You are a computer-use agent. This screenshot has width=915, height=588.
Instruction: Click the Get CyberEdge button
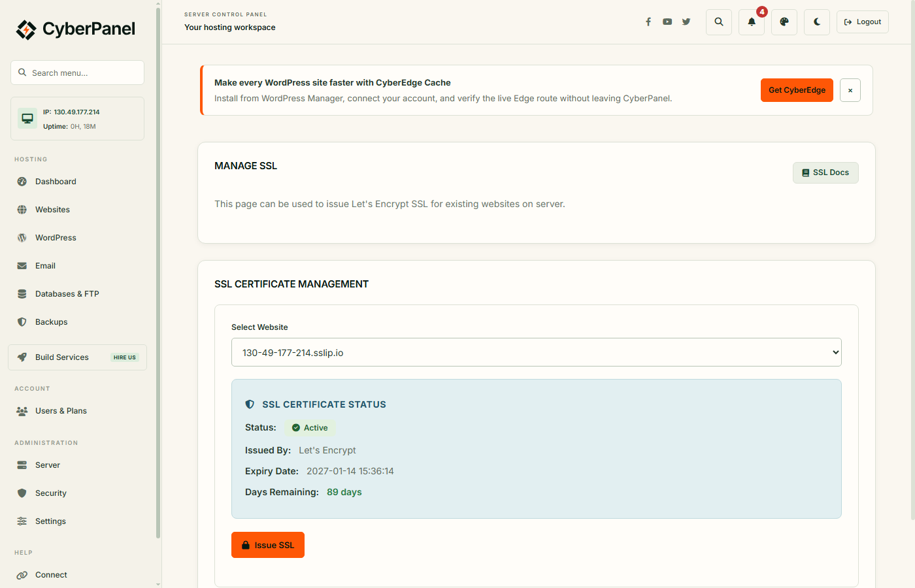(x=797, y=90)
